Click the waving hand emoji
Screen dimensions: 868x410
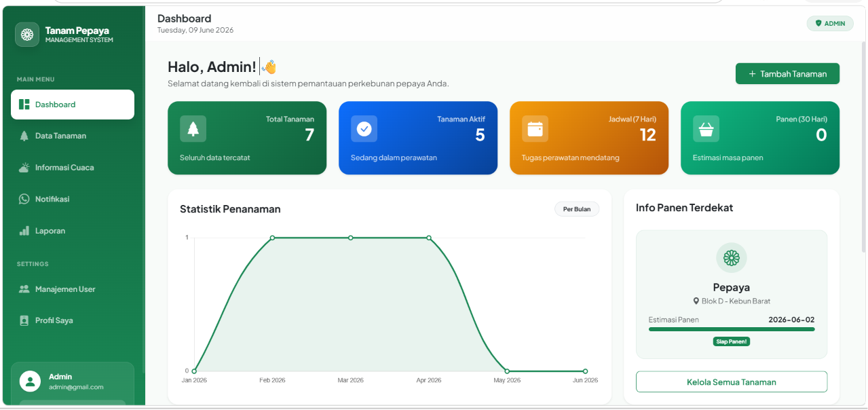pos(269,67)
